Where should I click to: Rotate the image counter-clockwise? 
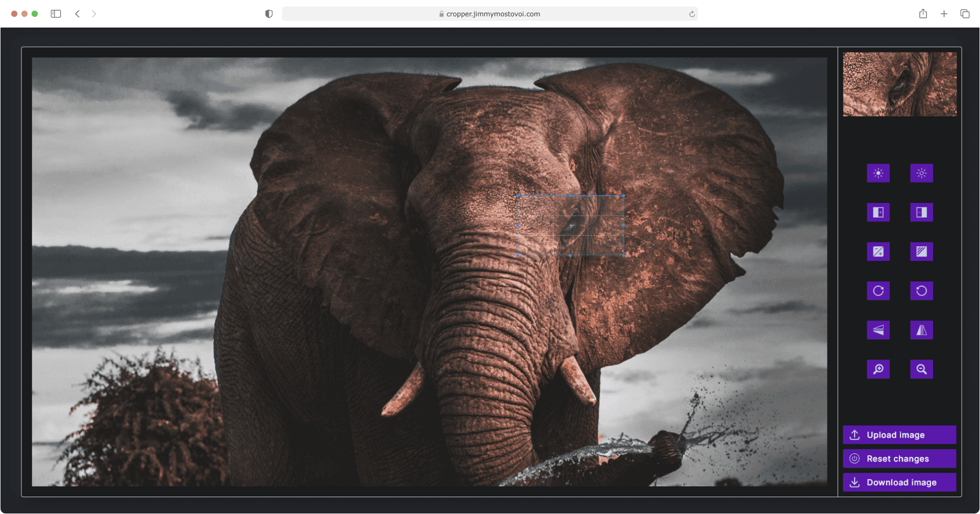921,291
